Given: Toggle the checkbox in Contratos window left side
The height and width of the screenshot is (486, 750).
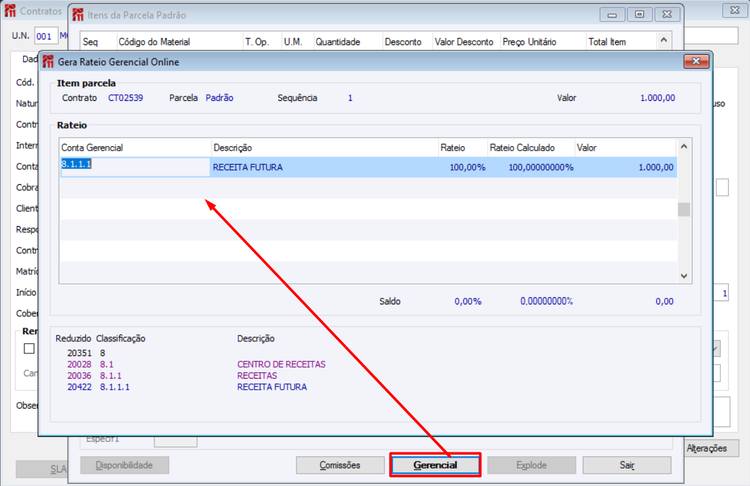Looking at the screenshot, I should click(29, 349).
